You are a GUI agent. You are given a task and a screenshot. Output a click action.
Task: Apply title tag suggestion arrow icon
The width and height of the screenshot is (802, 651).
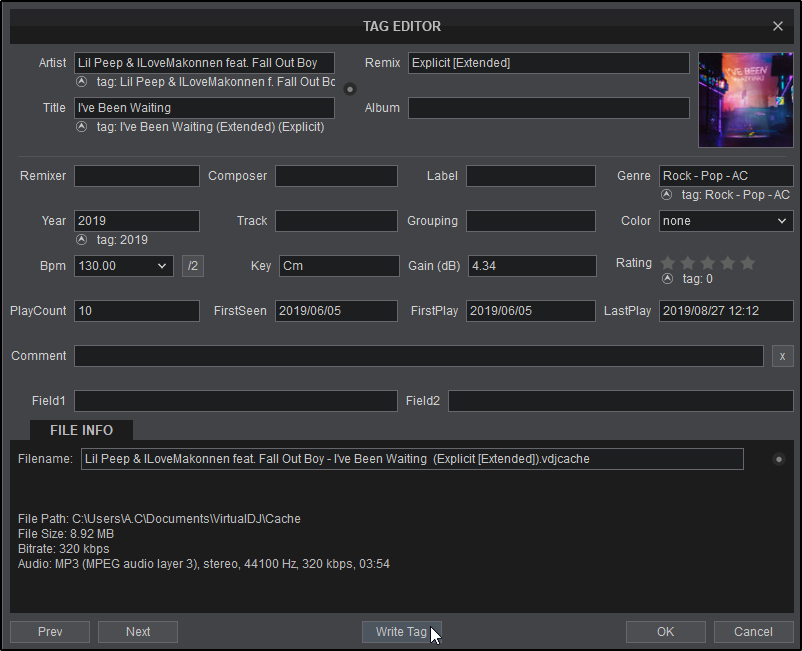(81, 127)
